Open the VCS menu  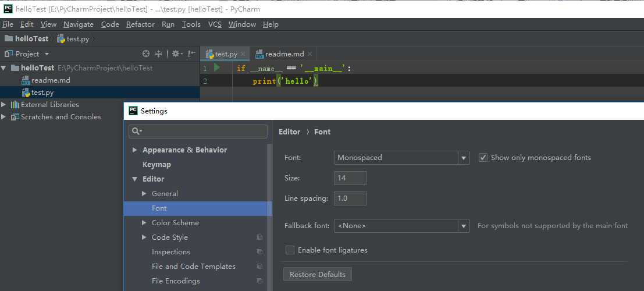click(x=215, y=24)
